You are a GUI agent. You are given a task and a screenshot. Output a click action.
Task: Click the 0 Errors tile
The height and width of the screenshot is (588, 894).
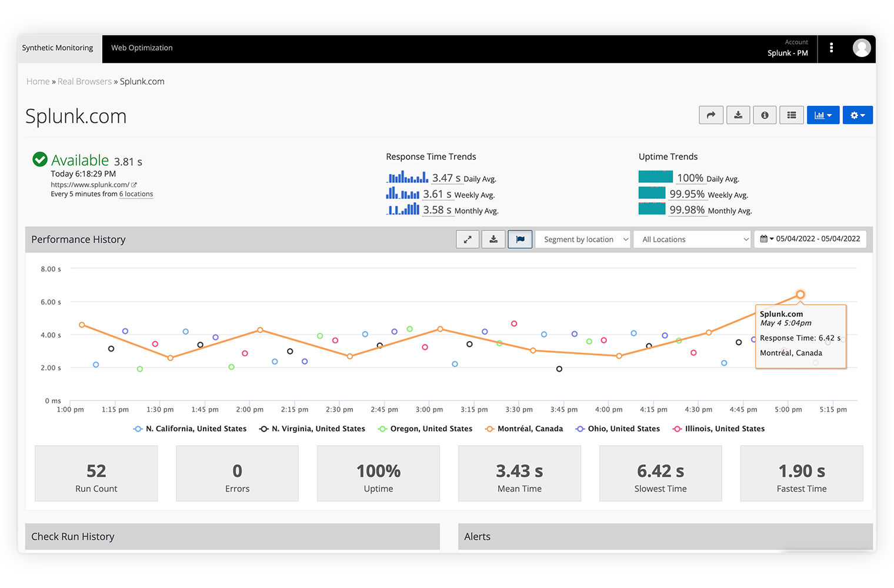(237, 473)
